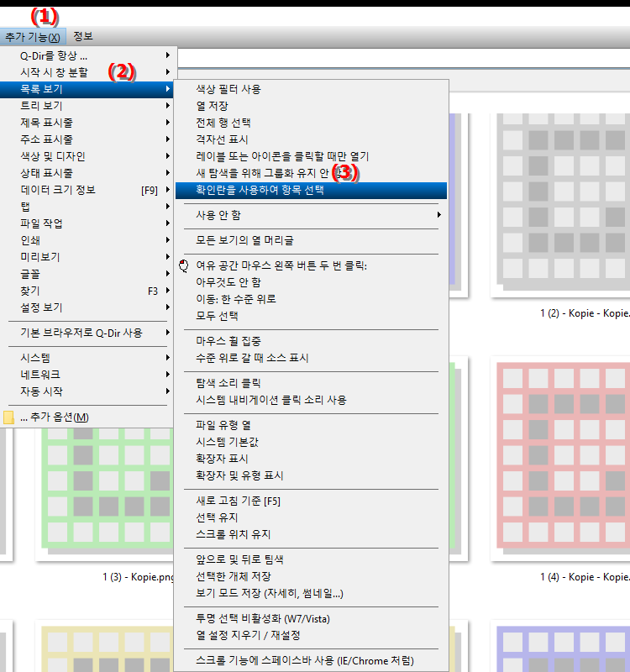
Task: Select 이동: 한 수준 위로 option
Action: pyautogui.click(x=311, y=299)
